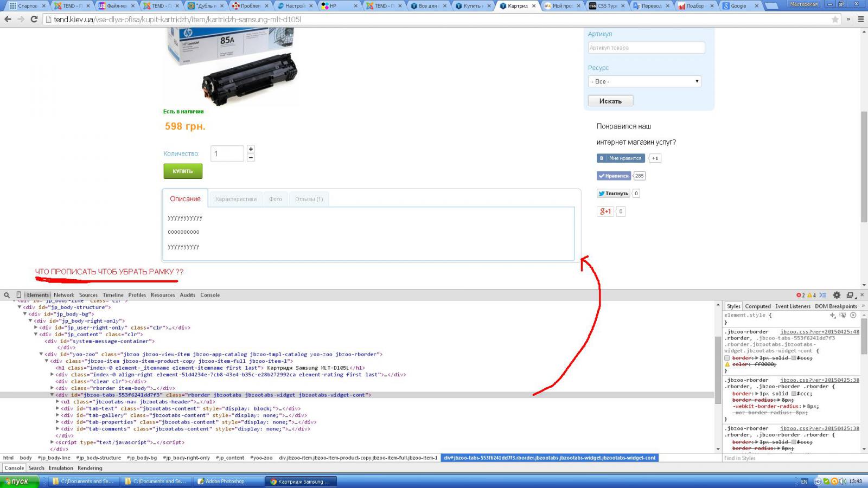Collapse the selected jbzoo-tabs div node
The height and width of the screenshot is (488, 868).
[x=52, y=395]
